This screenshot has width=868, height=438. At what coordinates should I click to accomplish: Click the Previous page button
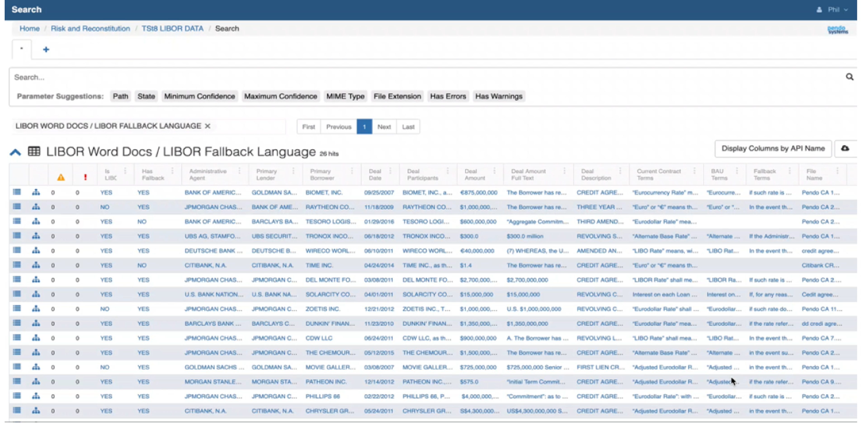339,127
